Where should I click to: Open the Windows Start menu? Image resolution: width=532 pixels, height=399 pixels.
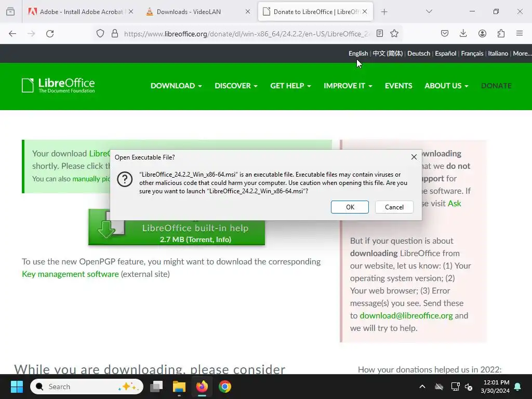coord(17,387)
